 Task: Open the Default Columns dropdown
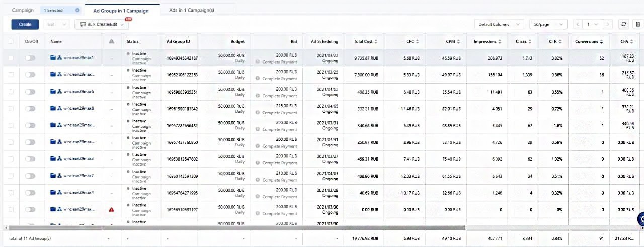pyautogui.click(x=499, y=24)
